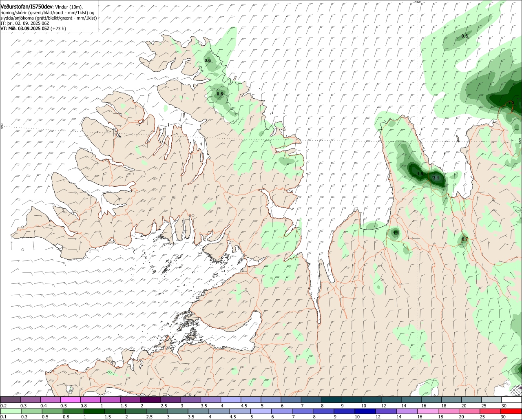Select the dark purple 2 swatch in upper legend
The width and height of the screenshot is (522, 420).
150,400
